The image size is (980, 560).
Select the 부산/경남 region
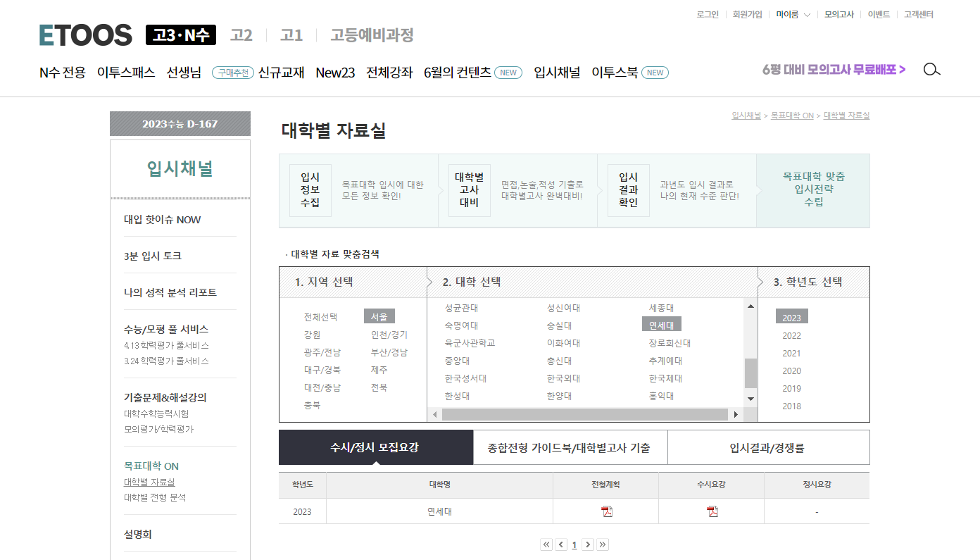coord(389,352)
